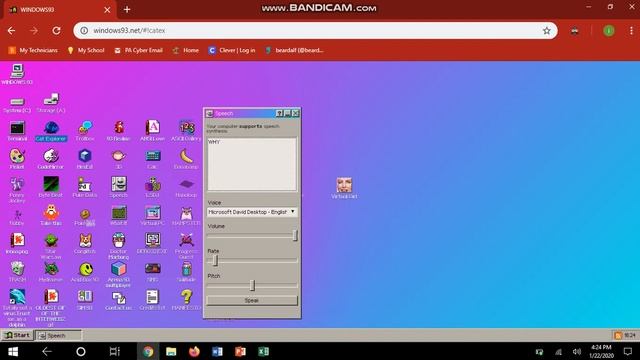The height and width of the screenshot is (360, 640).
Task: Open the 93 Realms icon
Action: pyautogui.click(x=118, y=131)
